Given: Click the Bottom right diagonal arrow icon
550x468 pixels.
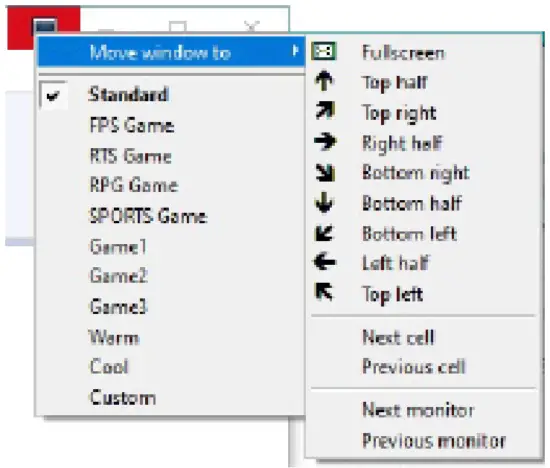Looking at the screenshot, I should 325,172.
